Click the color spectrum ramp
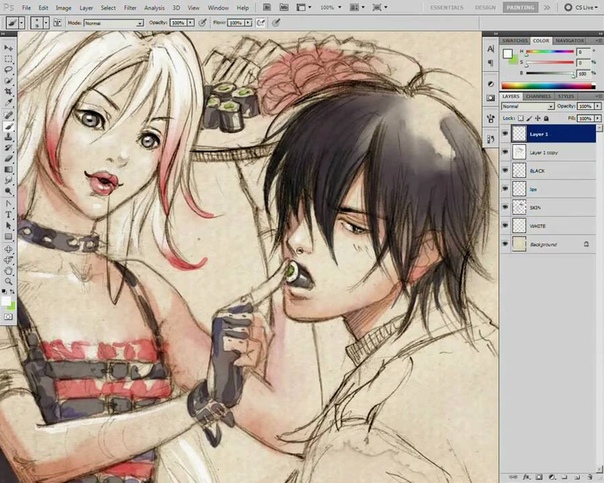This screenshot has height=483, width=604. coord(548,86)
